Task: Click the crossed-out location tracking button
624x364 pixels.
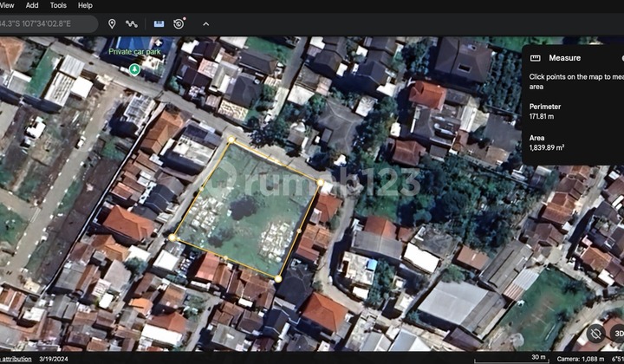Action: pyautogui.click(x=595, y=334)
